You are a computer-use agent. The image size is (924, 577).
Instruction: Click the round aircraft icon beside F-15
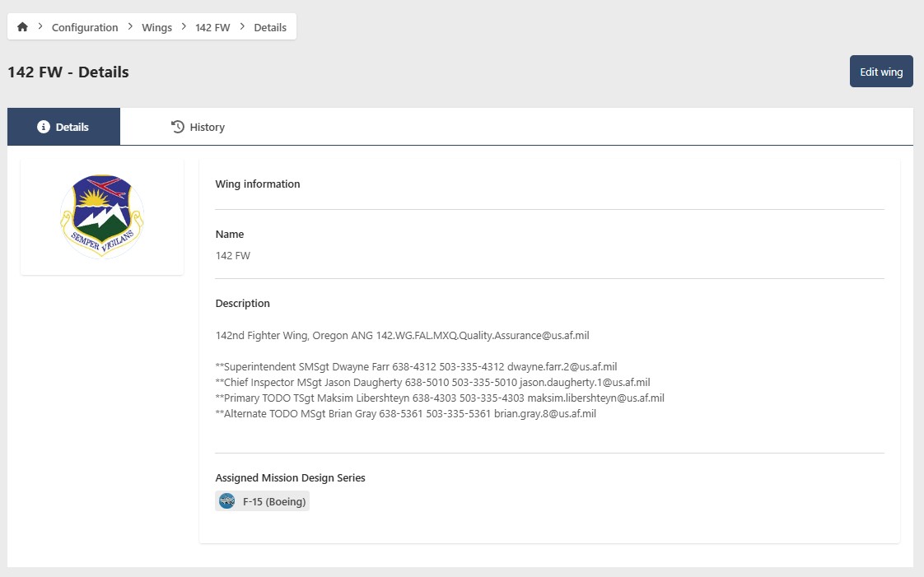click(226, 501)
